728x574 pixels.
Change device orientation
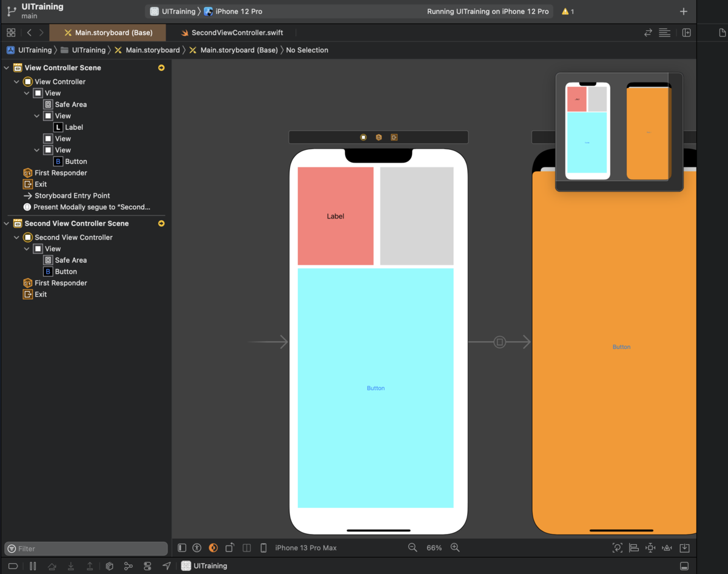click(x=230, y=548)
